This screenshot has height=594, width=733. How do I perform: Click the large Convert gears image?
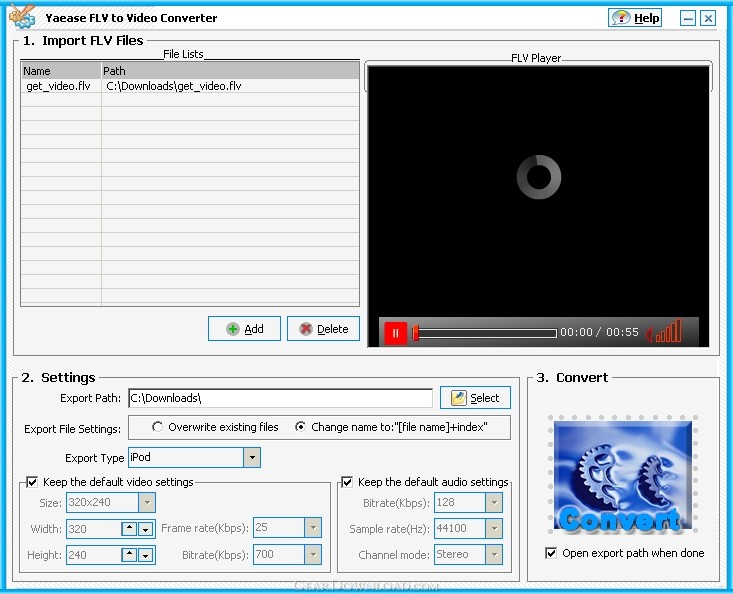tap(623, 476)
